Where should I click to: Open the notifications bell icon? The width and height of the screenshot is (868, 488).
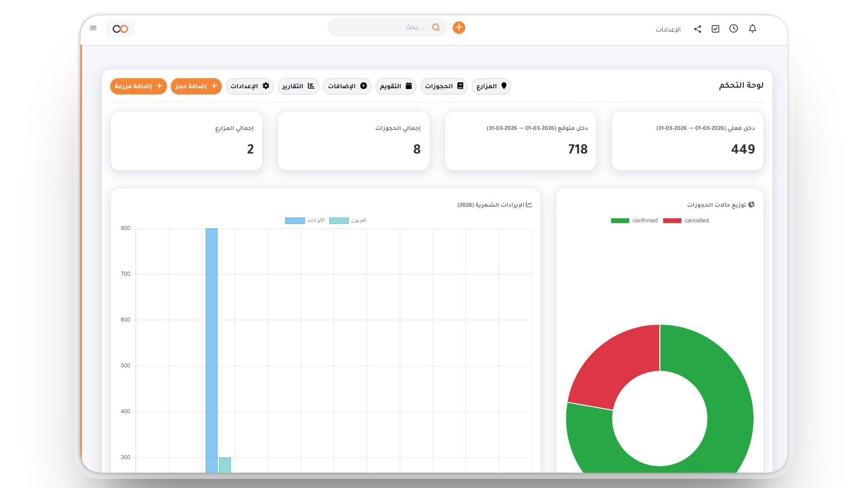(x=753, y=28)
